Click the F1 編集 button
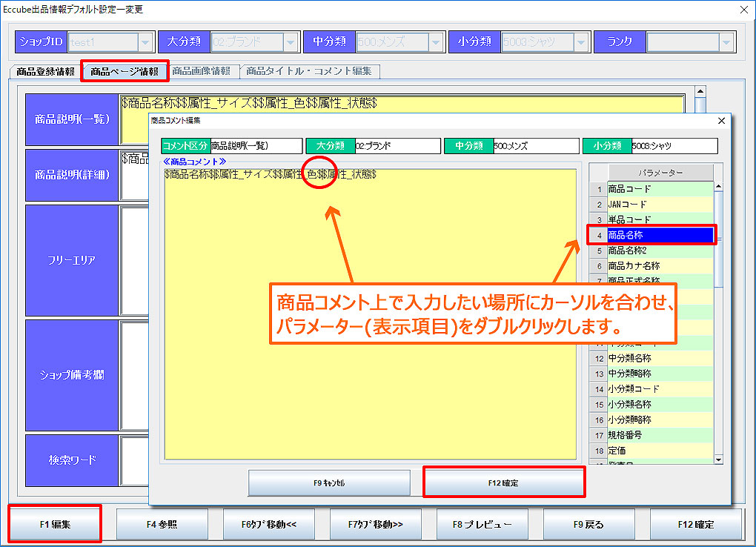This screenshot has height=547, width=756. (x=55, y=524)
